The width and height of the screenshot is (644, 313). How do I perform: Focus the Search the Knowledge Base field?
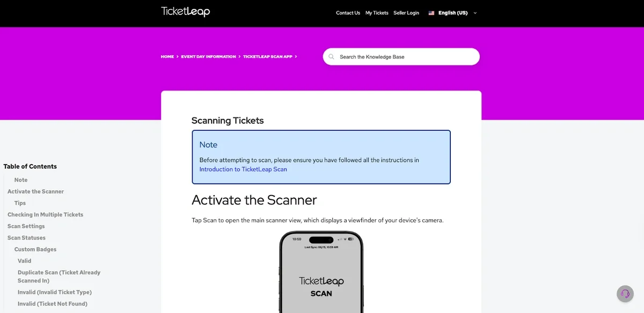pos(405,57)
